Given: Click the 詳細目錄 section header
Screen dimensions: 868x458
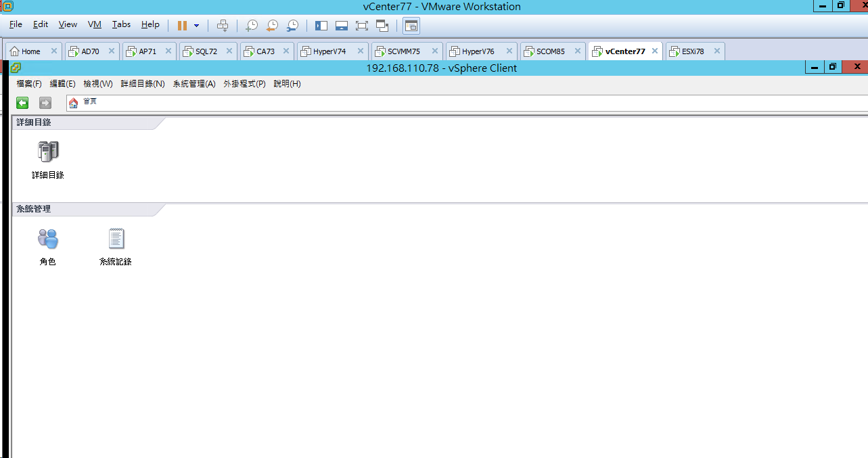Looking at the screenshot, I should (34, 122).
